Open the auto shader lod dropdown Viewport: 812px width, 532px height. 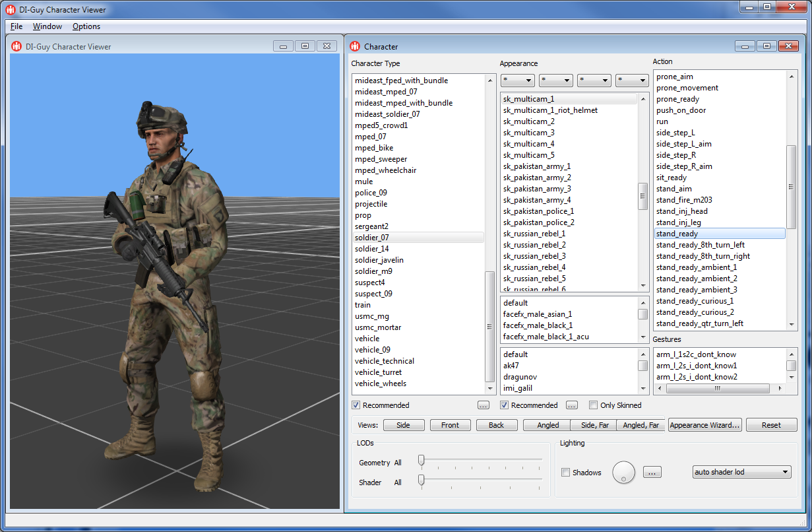[742, 472]
